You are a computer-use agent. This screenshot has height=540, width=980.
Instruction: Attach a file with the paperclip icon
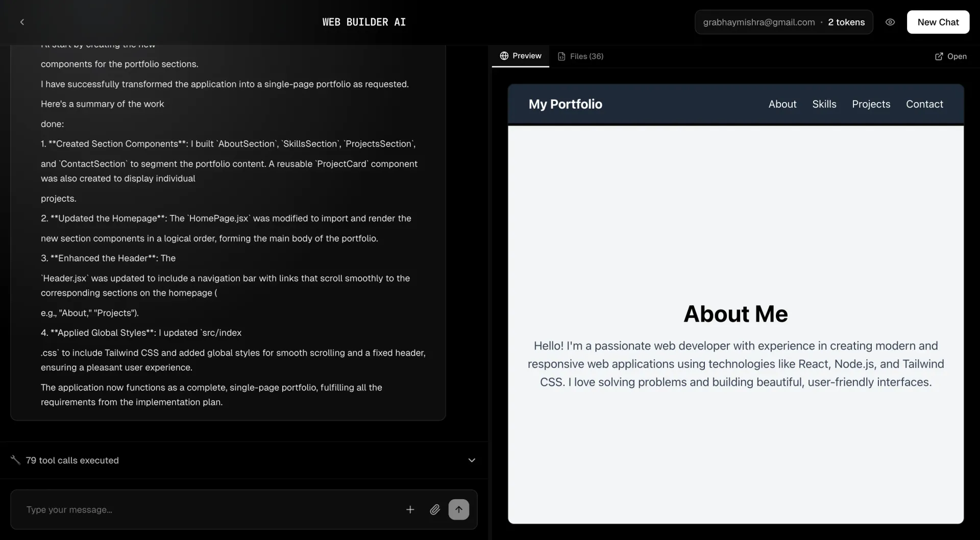434,509
